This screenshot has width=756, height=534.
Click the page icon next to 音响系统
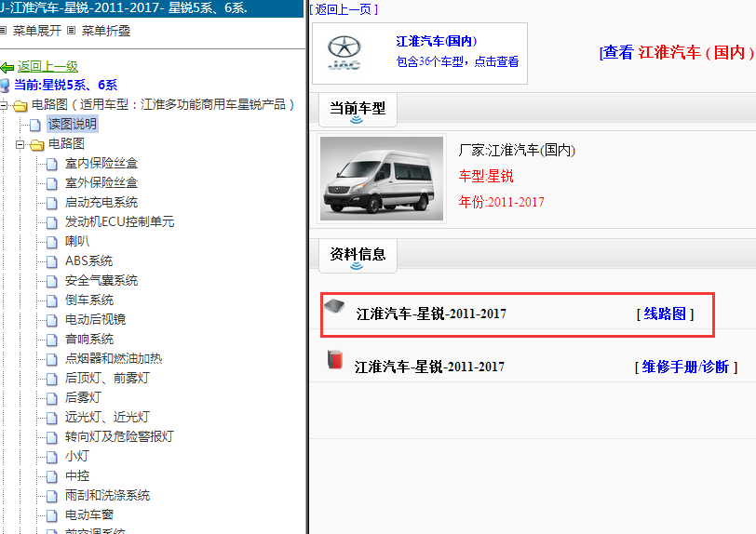[x=51, y=340]
